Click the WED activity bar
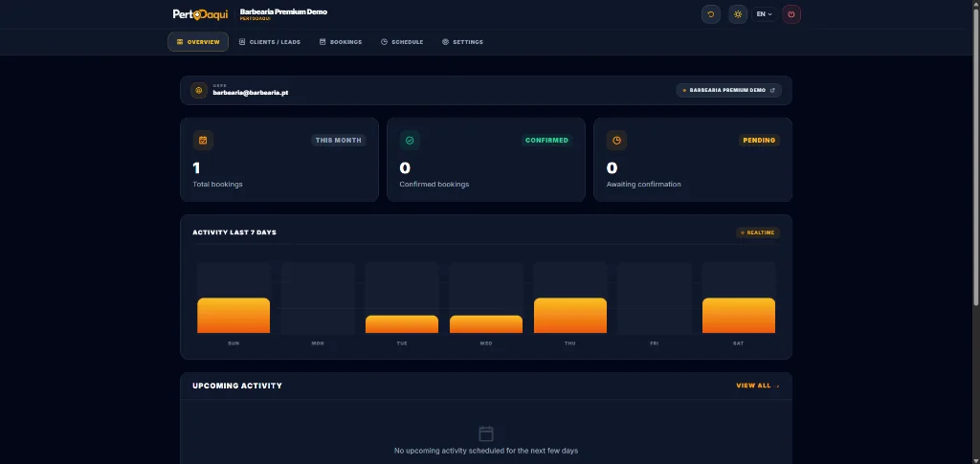 (x=485, y=324)
